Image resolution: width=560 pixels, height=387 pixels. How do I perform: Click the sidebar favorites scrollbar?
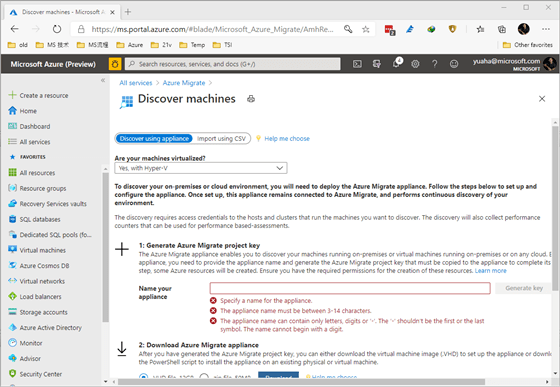point(105,246)
